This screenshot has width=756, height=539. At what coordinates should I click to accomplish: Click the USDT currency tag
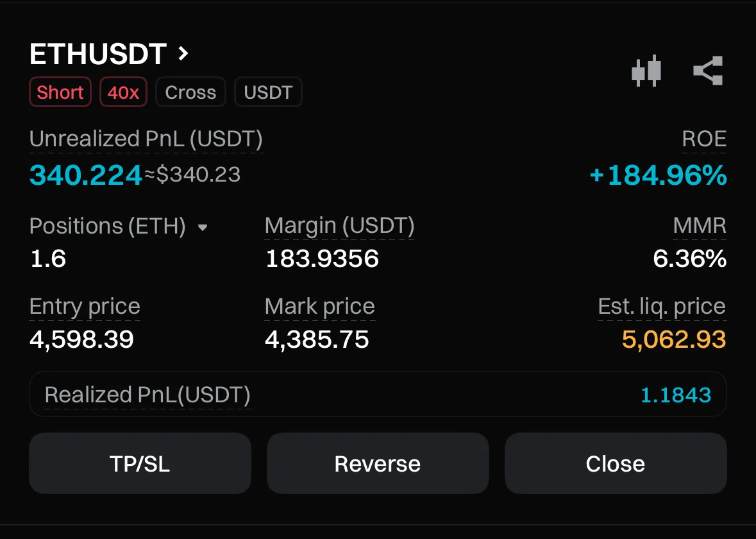268,92
